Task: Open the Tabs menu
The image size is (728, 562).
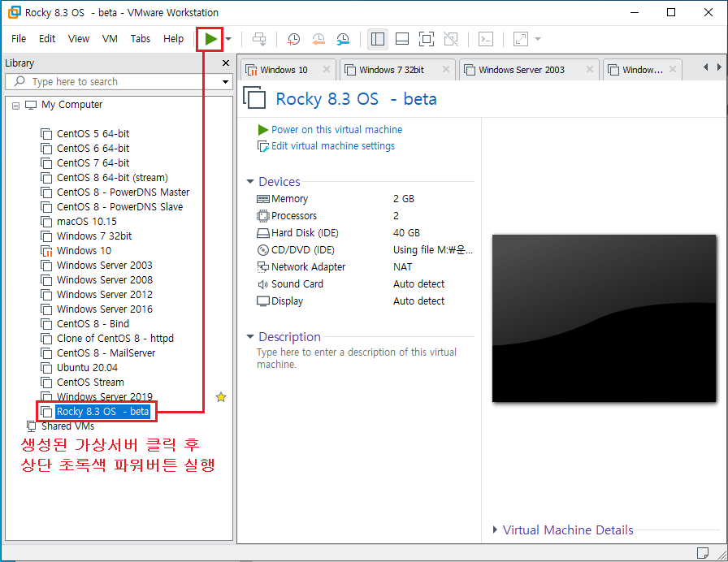Action: pos(141,38)
